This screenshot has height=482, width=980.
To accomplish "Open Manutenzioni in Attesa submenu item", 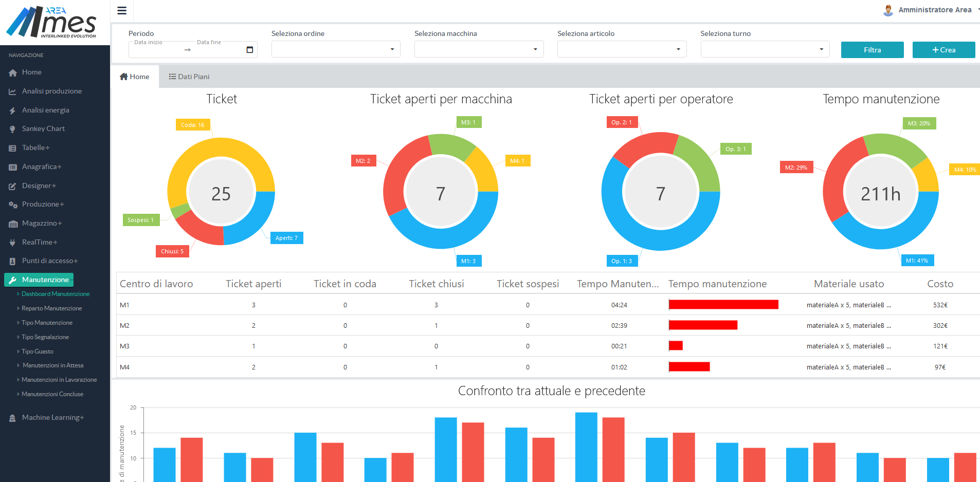I will [53, 365].
